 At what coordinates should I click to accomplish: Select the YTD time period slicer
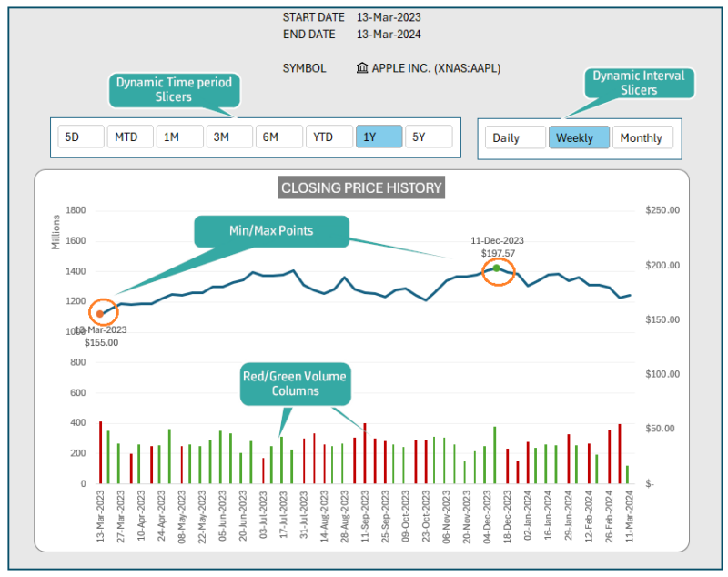[x=329, y=137]
